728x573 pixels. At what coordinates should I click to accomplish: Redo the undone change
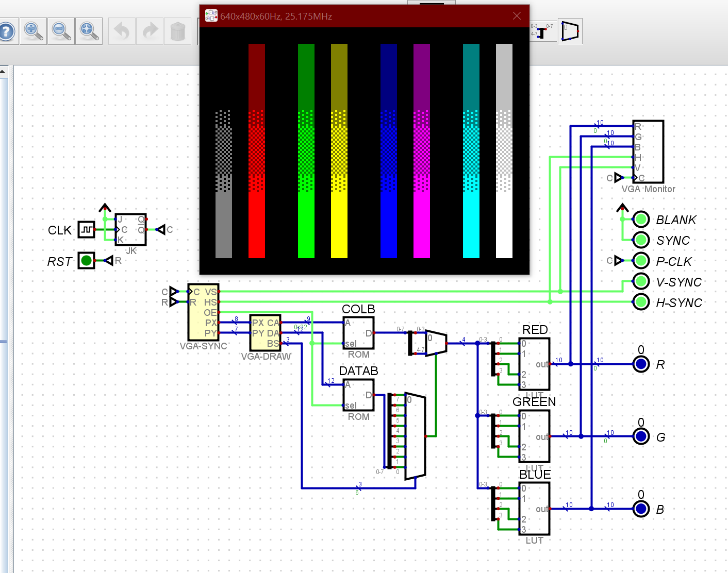tap(150, 31)
